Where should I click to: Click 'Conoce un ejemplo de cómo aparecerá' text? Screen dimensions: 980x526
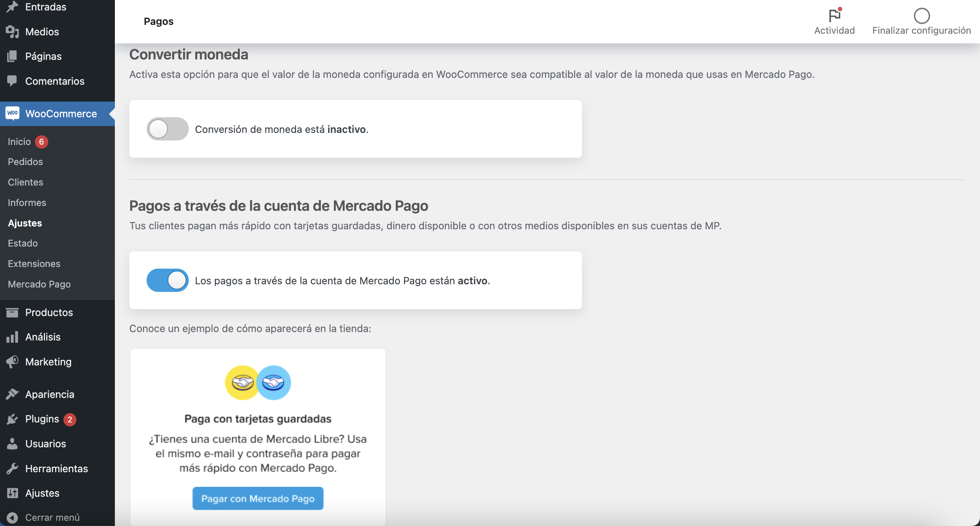click(250, 328)
